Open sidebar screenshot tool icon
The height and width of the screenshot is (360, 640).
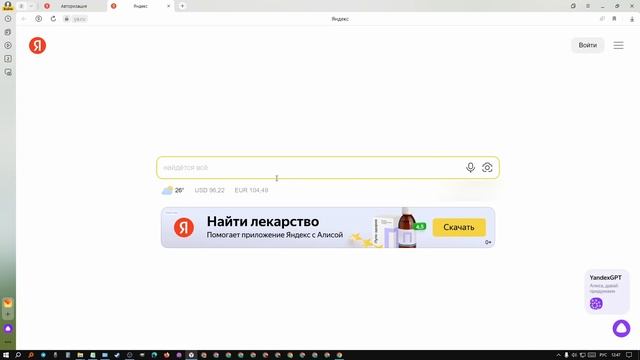[8, 72]
